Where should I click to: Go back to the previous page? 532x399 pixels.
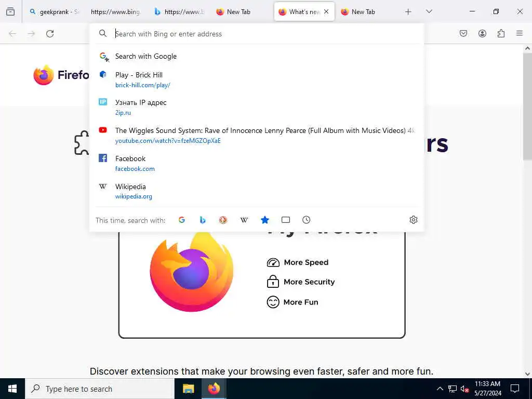12,34
